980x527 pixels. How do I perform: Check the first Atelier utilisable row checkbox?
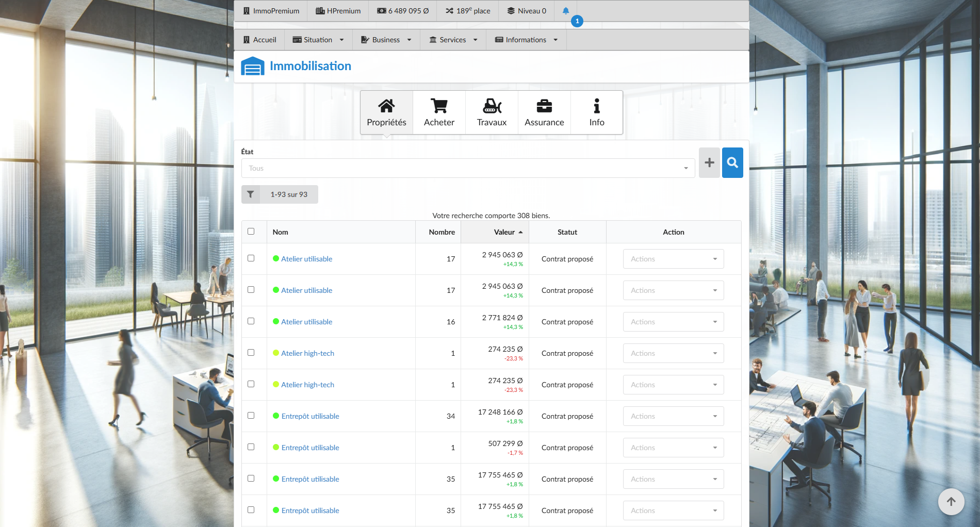[251, 258]
